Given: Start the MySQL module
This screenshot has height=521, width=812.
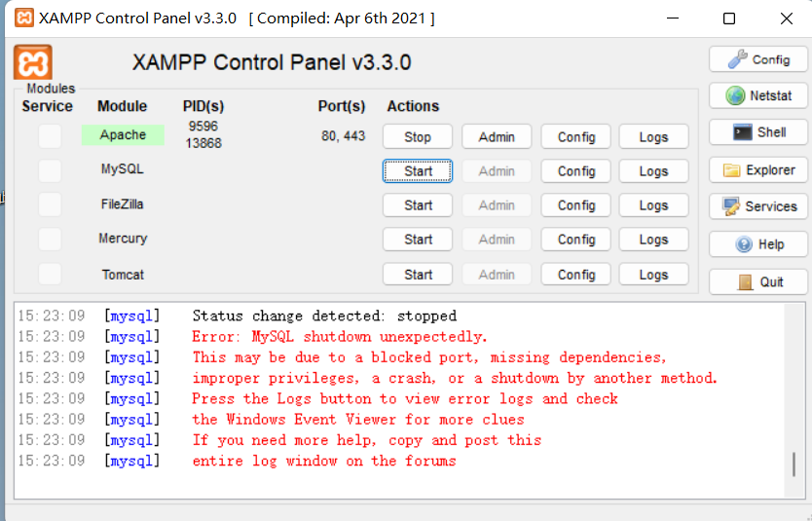Looking at the screenshot, I should 418,170.
